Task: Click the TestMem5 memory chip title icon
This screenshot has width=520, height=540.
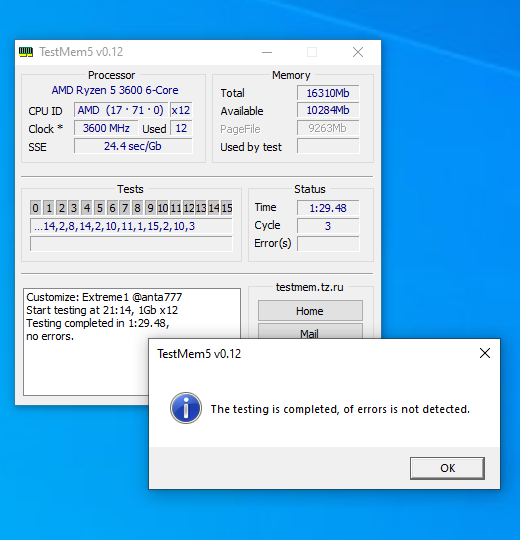Action: click(x=26, y=52)
